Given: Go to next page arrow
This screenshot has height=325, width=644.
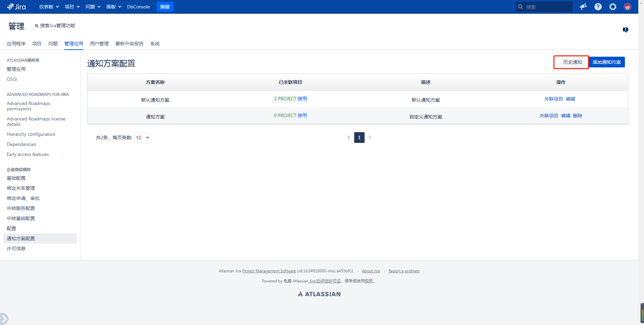Looking at the screenshot, I should (370, 138).
